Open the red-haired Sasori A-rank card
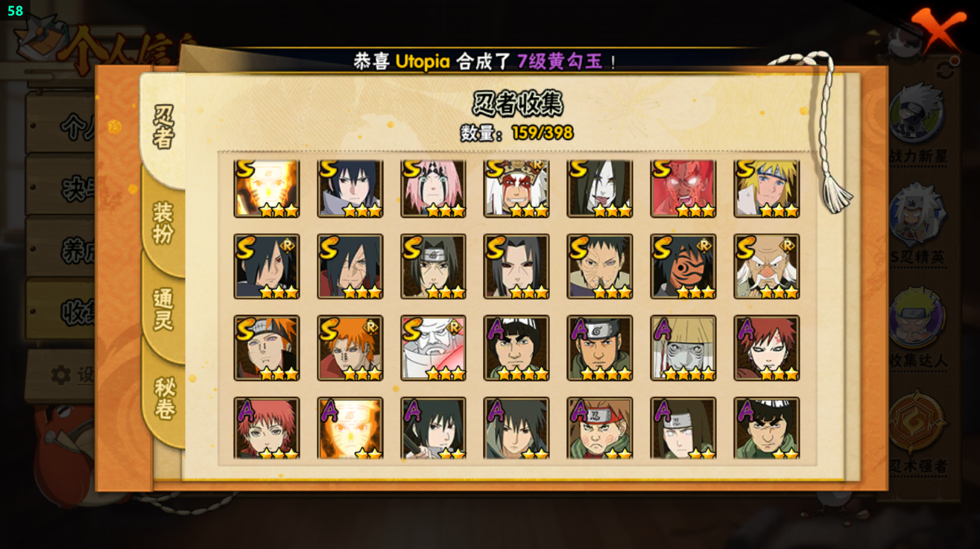Viewport: 980px width, 549px height. [x=266, y=428]
